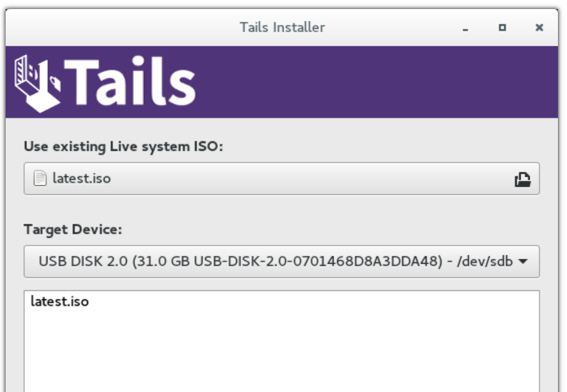Image resolution: width=567 pixels, height=392 pixels.
Task: Close the Tails Installer window
Action: click(539, 28)
